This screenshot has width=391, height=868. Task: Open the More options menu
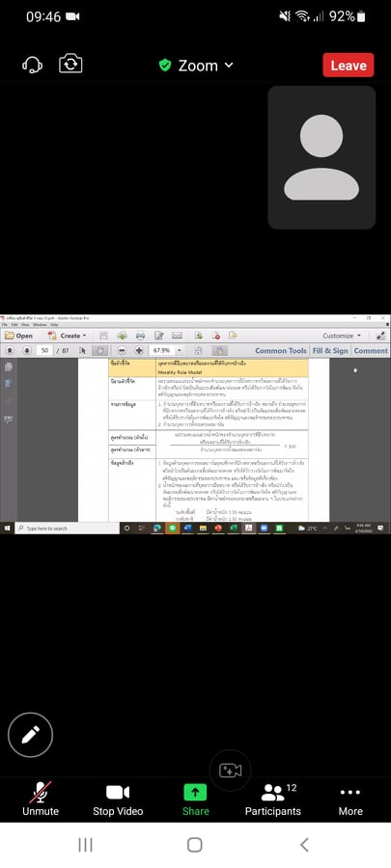[x=350, y=800]
